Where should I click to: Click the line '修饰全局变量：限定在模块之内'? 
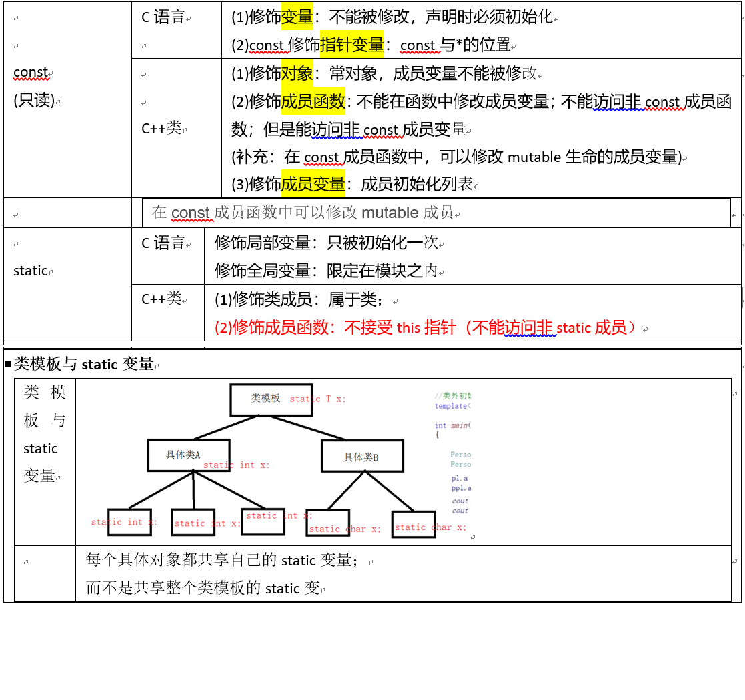[326, 271]
